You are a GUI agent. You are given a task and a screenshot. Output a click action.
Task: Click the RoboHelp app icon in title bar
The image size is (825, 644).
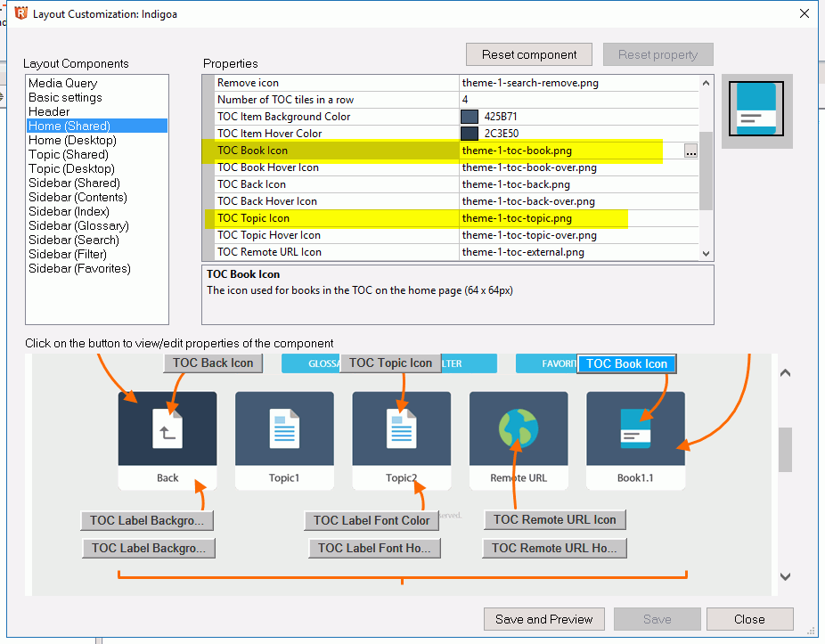[x=20, y=13]
